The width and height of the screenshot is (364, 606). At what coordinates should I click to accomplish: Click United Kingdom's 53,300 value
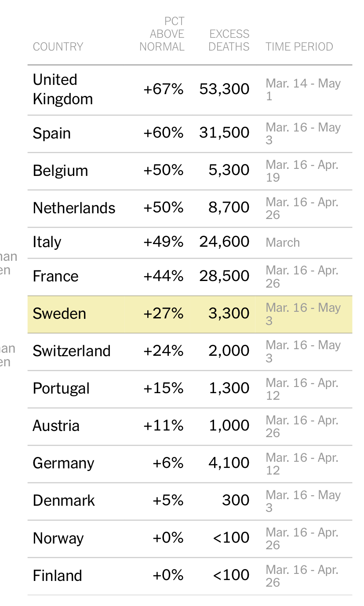pos(224,89)
